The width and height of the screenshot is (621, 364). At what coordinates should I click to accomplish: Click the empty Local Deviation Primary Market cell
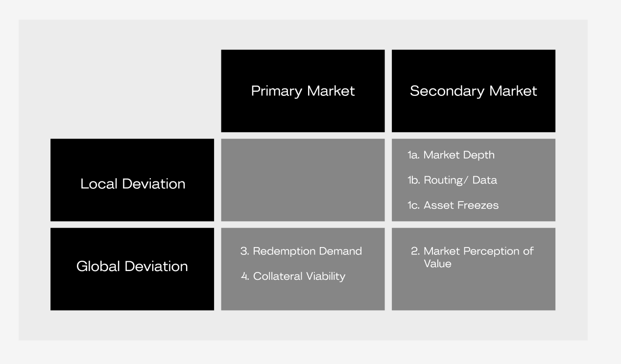(303, 180)
